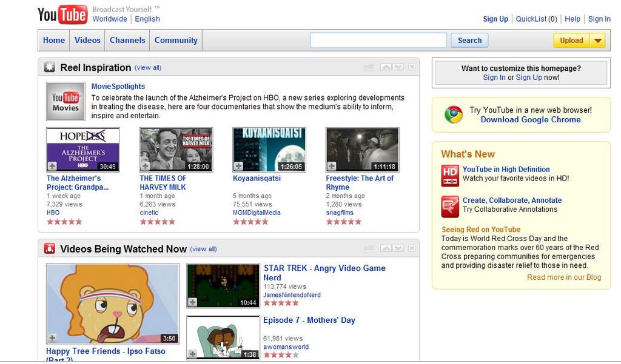Move Videos Being Watched Now section up
The image size is (621, 364).
(386, 248)
